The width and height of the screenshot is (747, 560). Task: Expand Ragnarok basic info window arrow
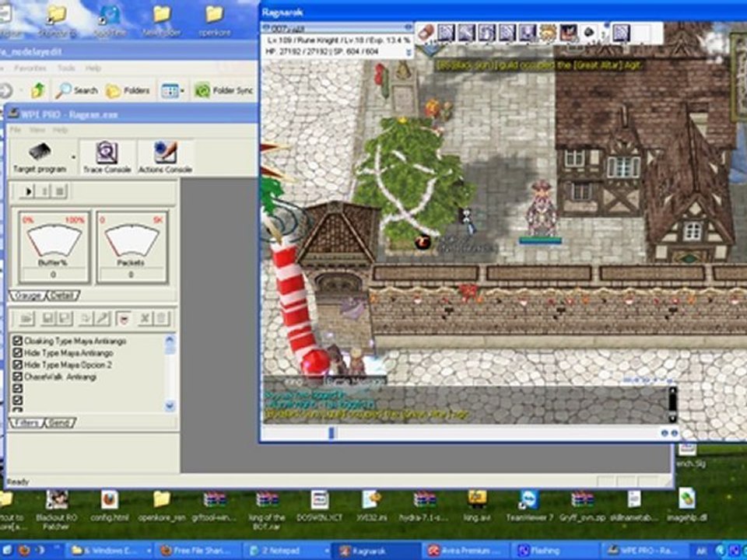click(408, 52)
